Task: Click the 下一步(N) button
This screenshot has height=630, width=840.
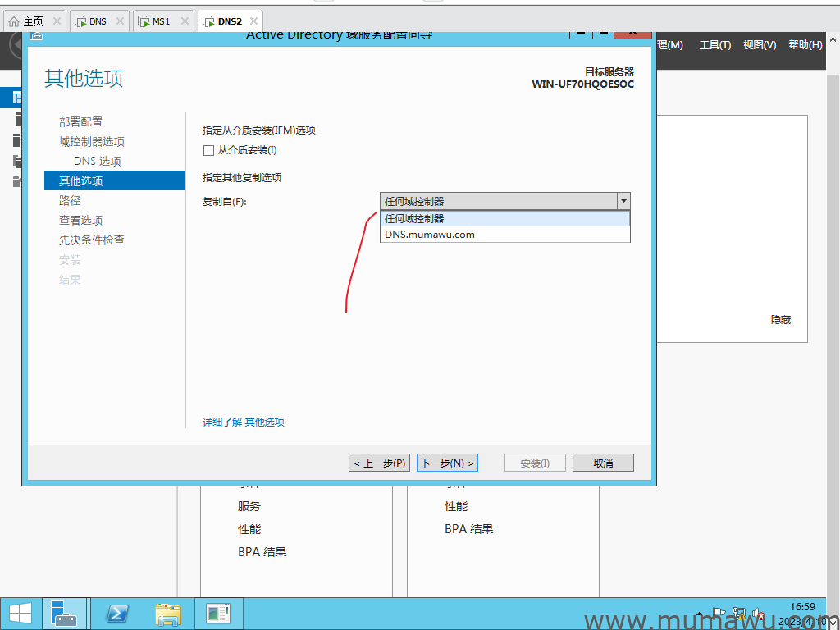Action: point(447,463)
